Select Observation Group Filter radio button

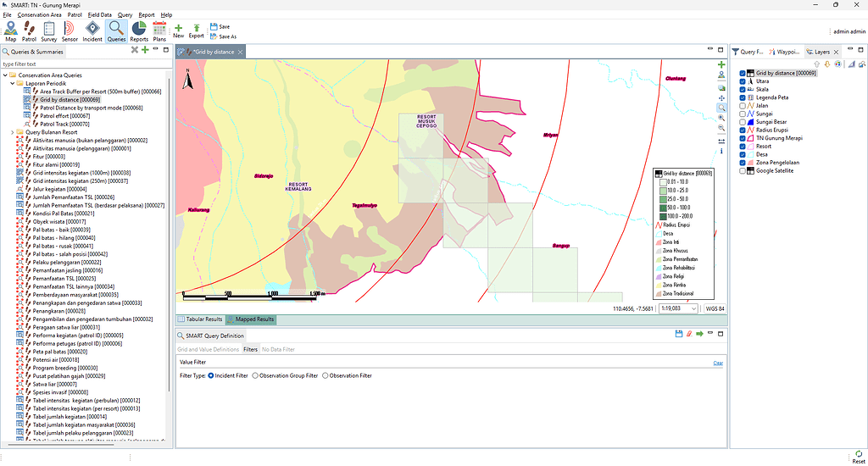[255, 375]
